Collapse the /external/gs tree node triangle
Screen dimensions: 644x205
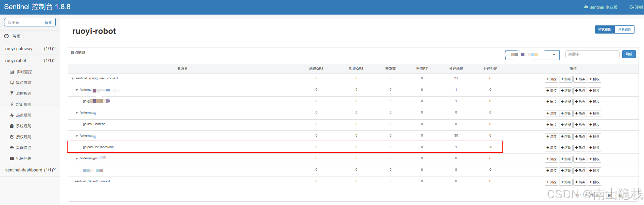point(77,159)
